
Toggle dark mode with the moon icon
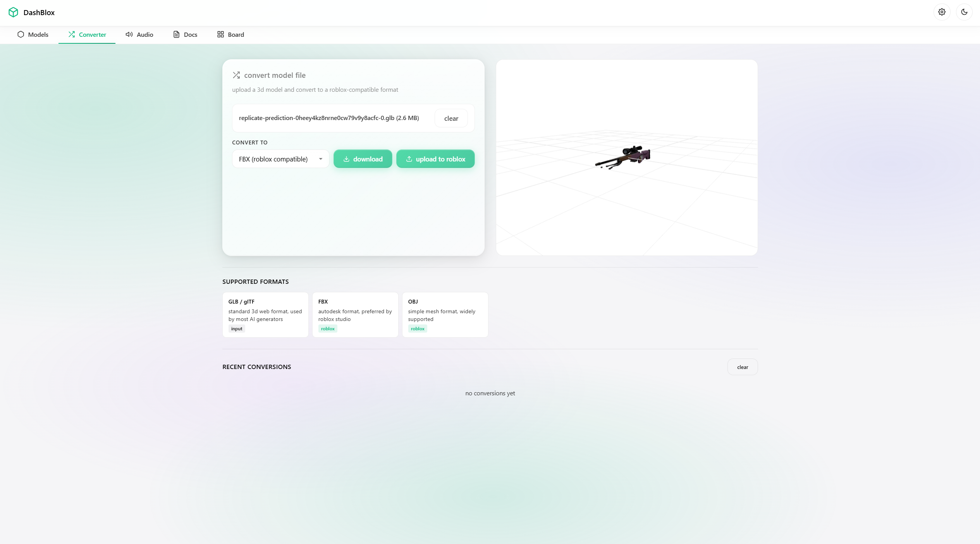[964, 12]
